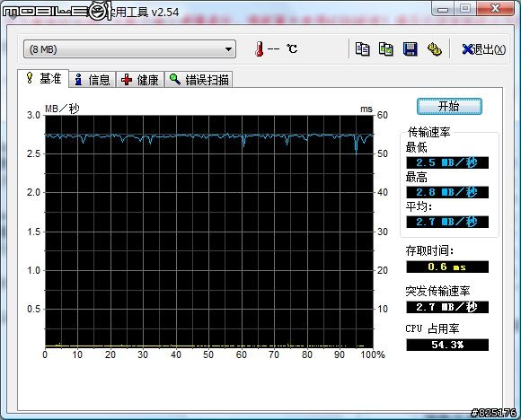
Task: Click the 开始 start button
Action: (x=449, y=106)
